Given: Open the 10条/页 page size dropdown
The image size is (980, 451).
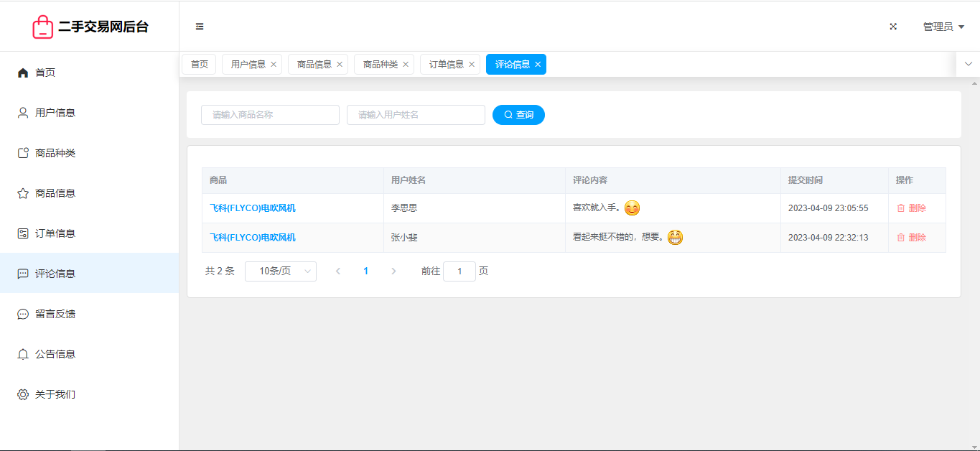Looking at the screenshot, I should [280, 271].
